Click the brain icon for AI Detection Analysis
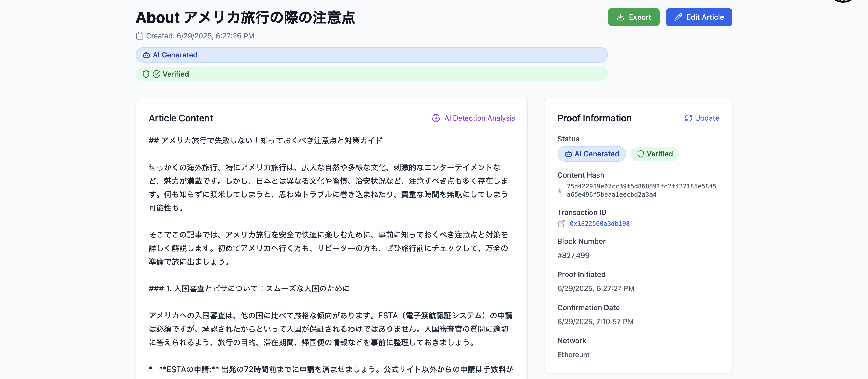 pyautogui.click(x=436, y=118)
